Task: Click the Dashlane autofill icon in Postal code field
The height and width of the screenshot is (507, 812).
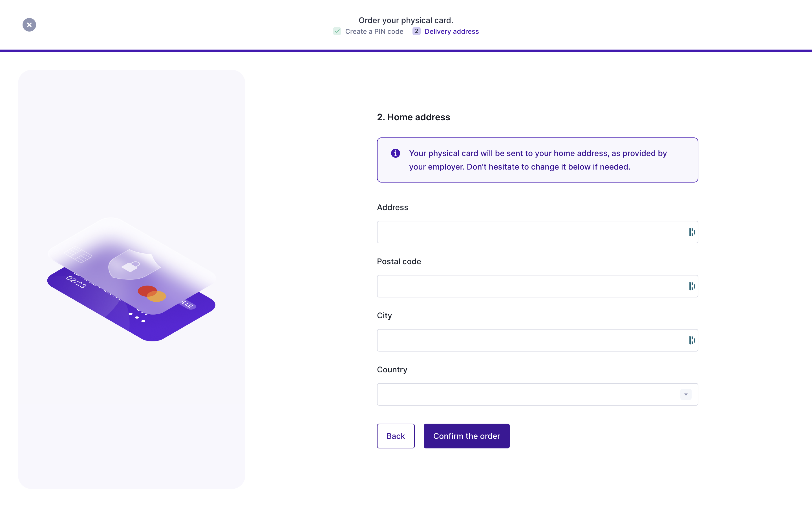Action: tap(692, 286)
